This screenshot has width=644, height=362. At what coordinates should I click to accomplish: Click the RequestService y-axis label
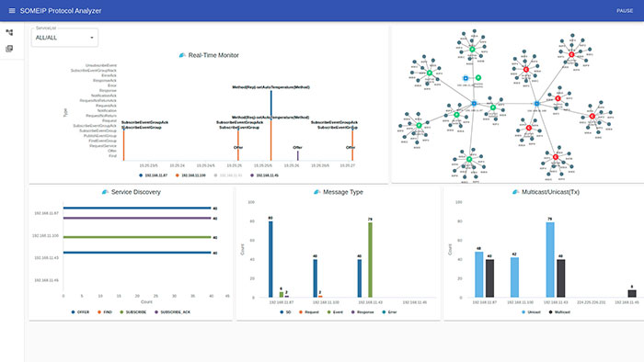coord(103,146)
